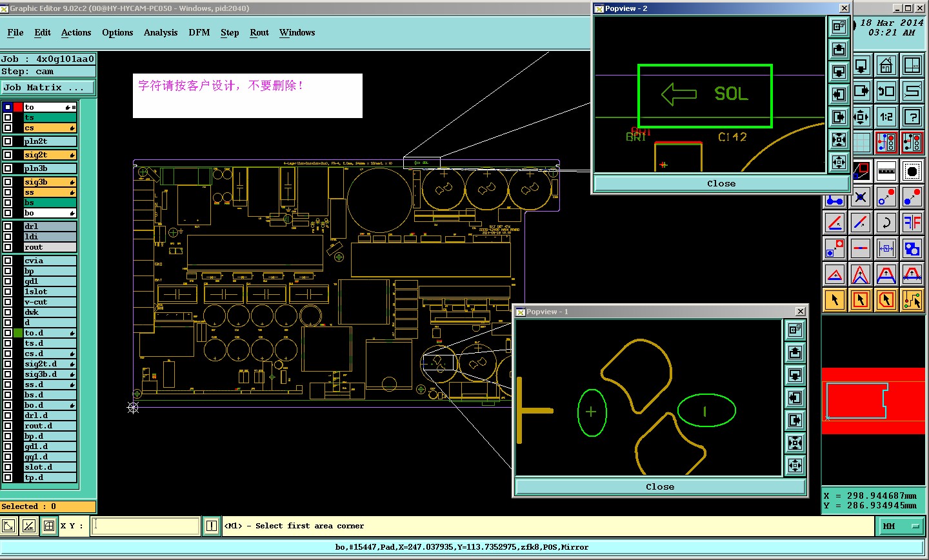Click Close button in Popview 1
This screenshot has width=929, height=560.
click(x=660, y=487)
